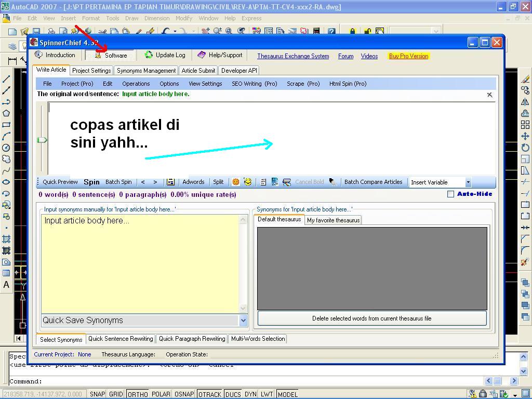Toggle OTRACK in AutoCAD status bar

point(209,394)
